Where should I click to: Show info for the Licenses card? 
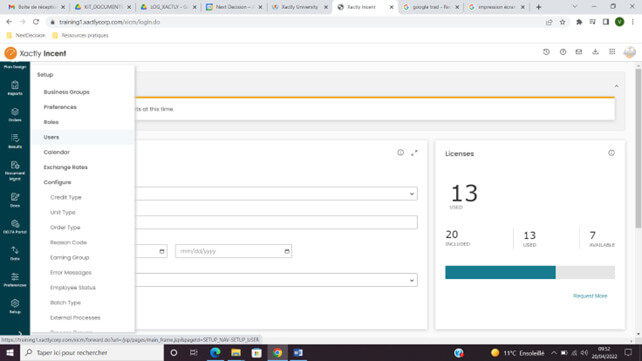pos(611,153)
